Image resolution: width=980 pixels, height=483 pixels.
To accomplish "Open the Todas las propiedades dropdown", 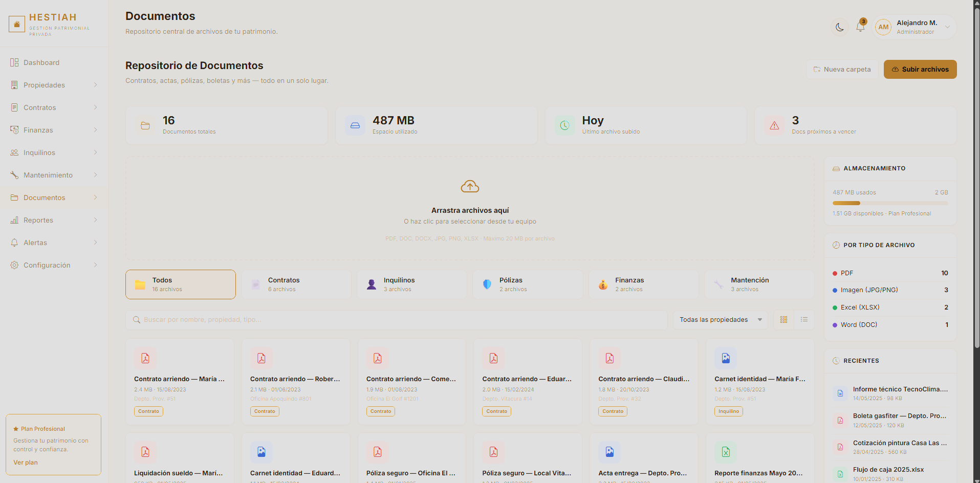I will coord(721,320).
